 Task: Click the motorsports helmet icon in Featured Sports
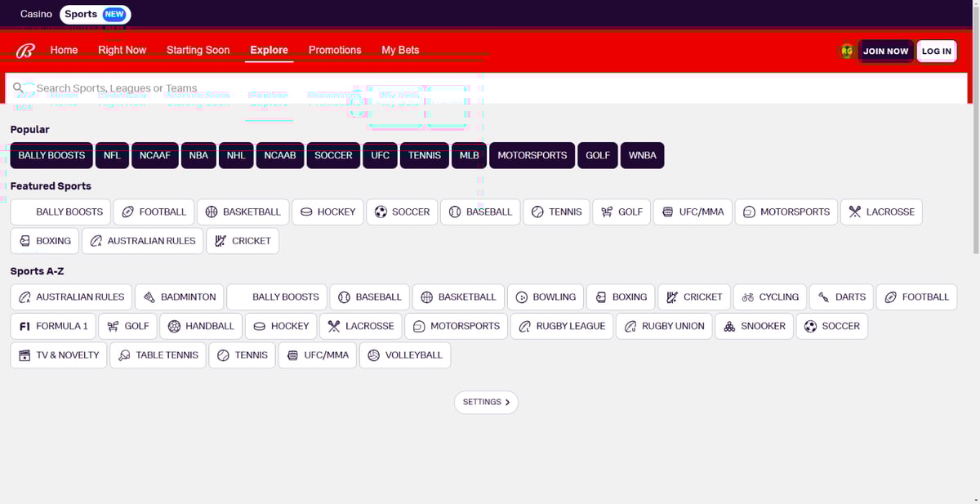pyautogui.click(x=749, y=212)
